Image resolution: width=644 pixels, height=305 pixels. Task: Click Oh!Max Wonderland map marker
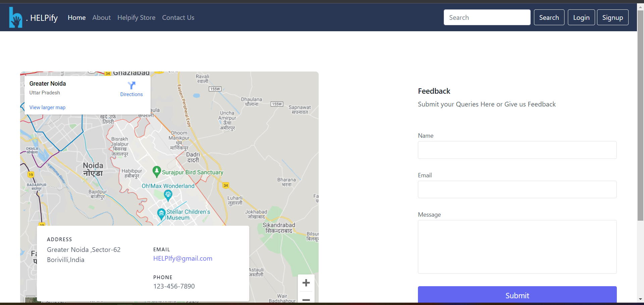(168, 195)
